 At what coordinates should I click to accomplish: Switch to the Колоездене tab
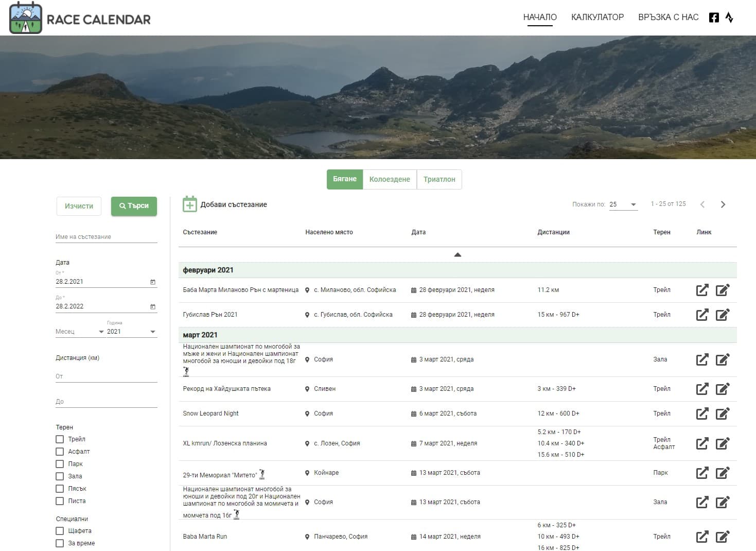(x=390, y=179)
